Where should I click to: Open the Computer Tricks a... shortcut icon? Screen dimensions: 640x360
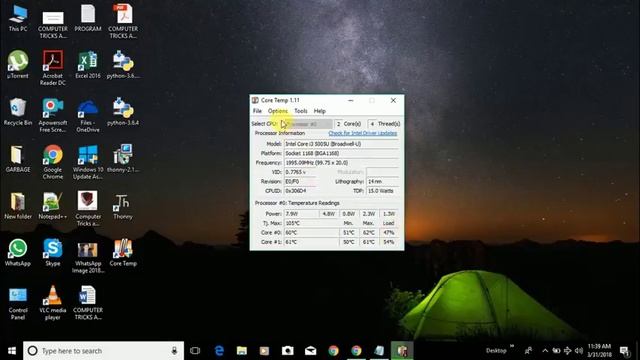coord(88,209)
